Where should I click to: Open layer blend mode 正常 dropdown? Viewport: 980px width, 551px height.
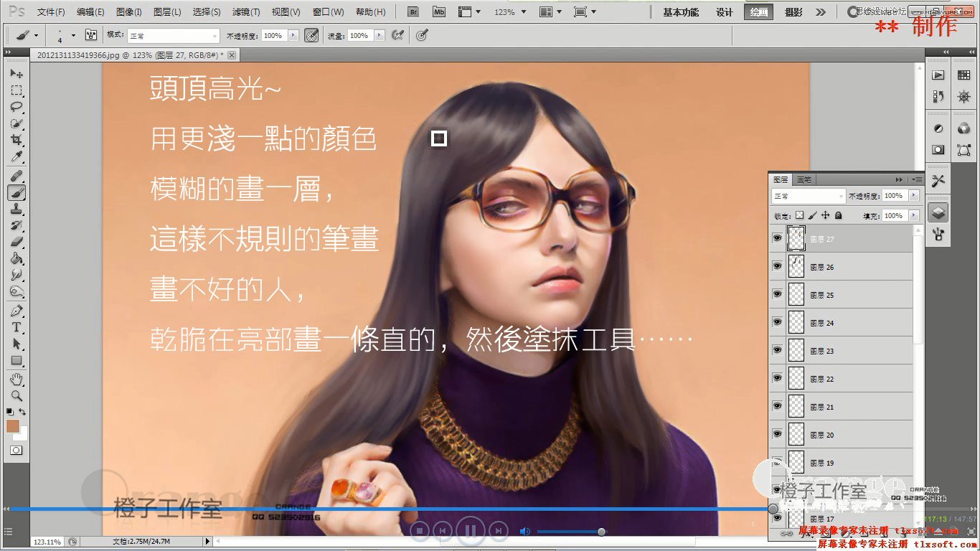[809, 196]
